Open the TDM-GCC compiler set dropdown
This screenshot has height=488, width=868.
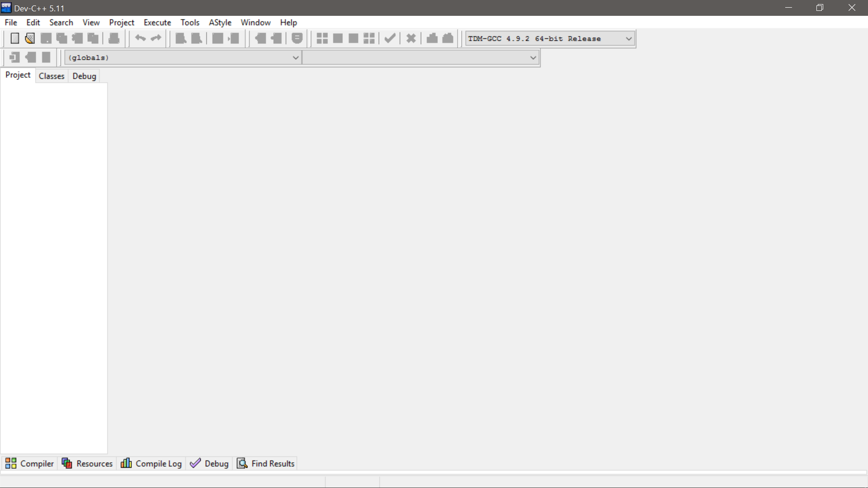(x=550, y=38)
